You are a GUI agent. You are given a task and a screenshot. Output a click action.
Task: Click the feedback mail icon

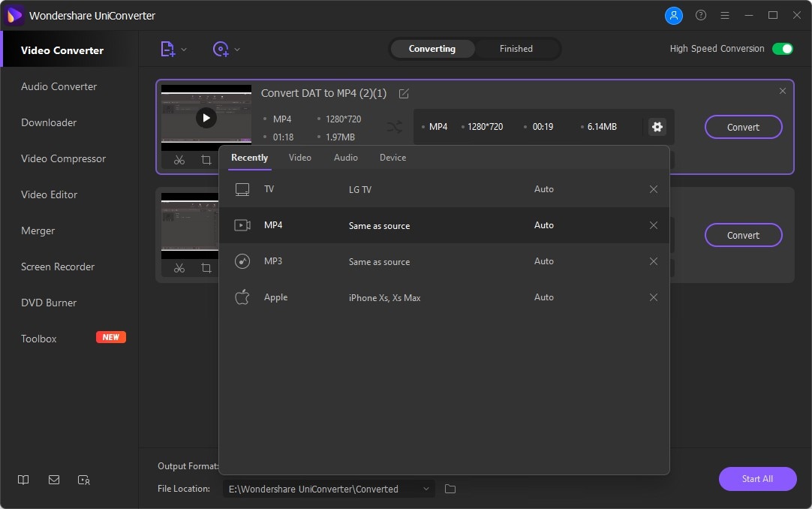click(54, 480)
